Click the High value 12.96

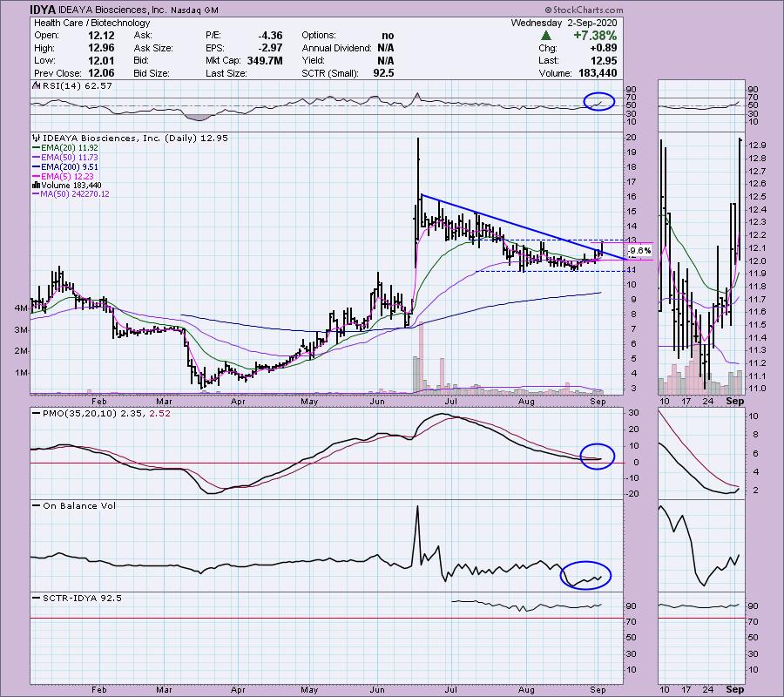click(x=101, y=48)
